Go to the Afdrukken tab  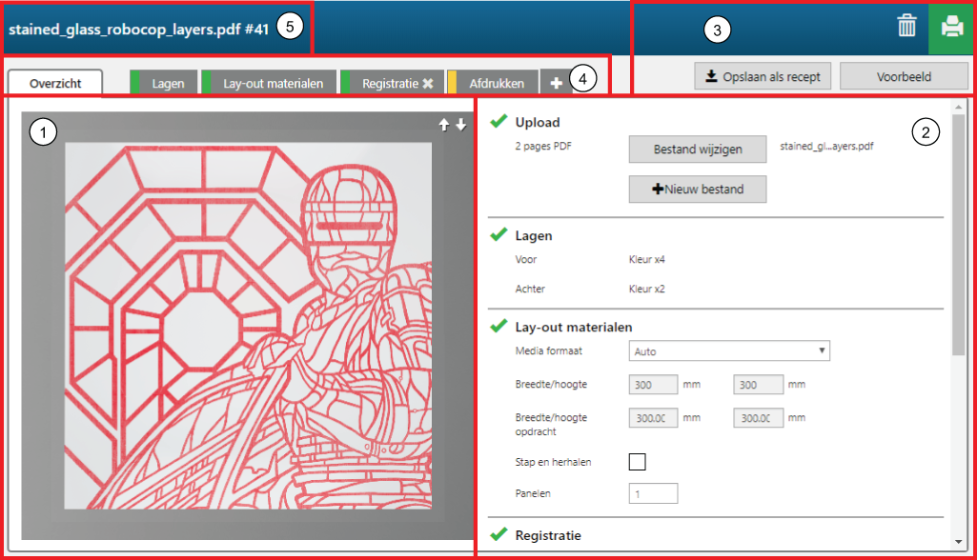tap(493, 83)
